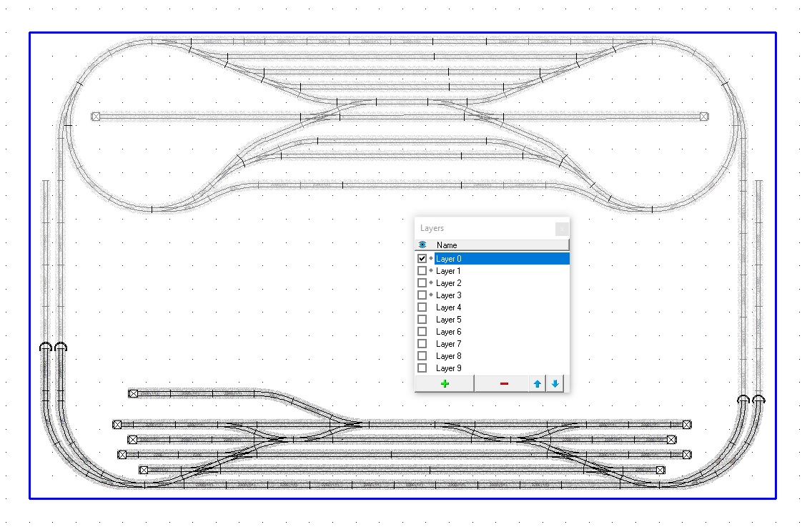Click the diamond marker beside Layer 1

point(431,271)
